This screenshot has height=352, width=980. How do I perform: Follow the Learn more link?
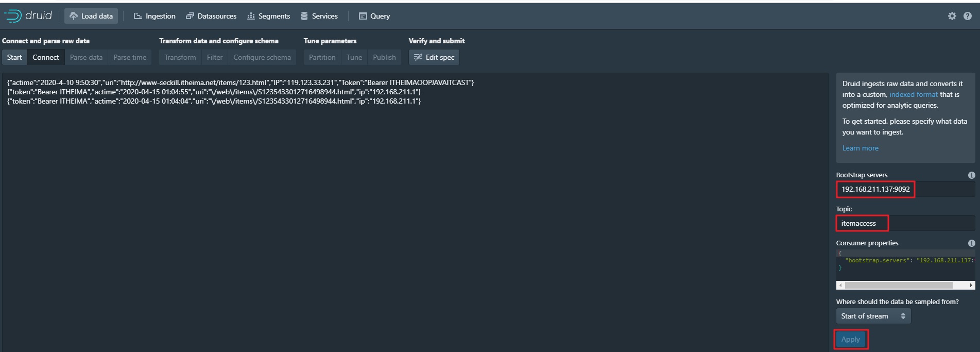(860, 148)
